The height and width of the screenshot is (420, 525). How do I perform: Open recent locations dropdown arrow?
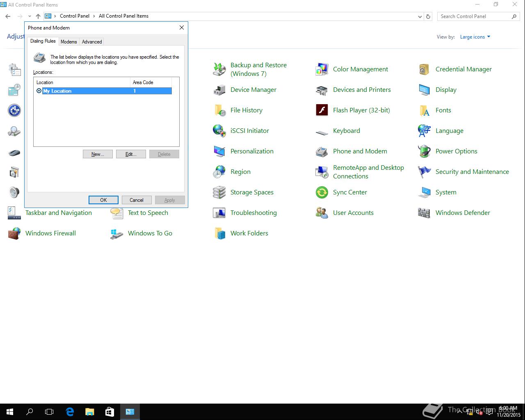30,16
